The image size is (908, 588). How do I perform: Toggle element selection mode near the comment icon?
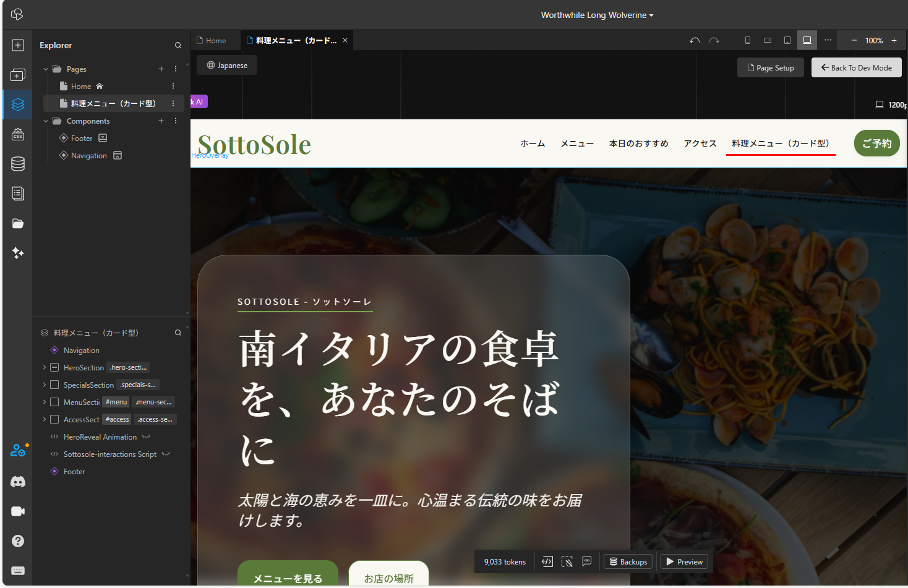pyautogui.click(x=567, y=561)
